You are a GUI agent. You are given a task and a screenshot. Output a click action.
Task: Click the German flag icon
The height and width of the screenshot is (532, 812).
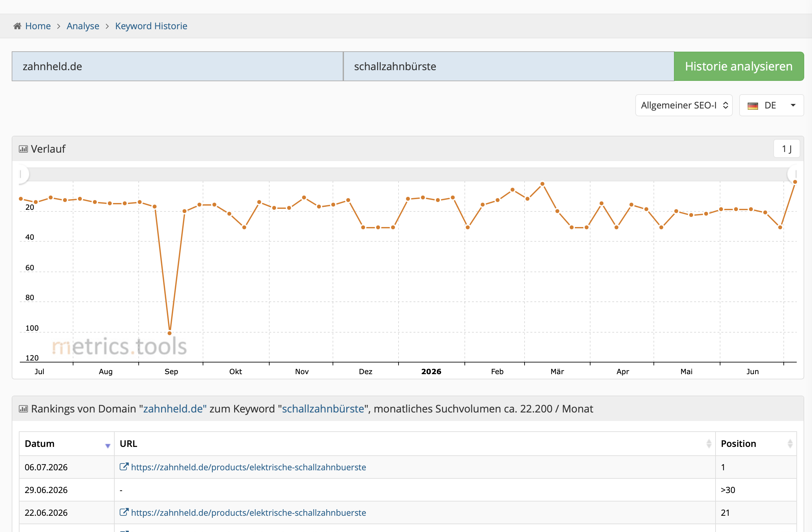(752, 106)
